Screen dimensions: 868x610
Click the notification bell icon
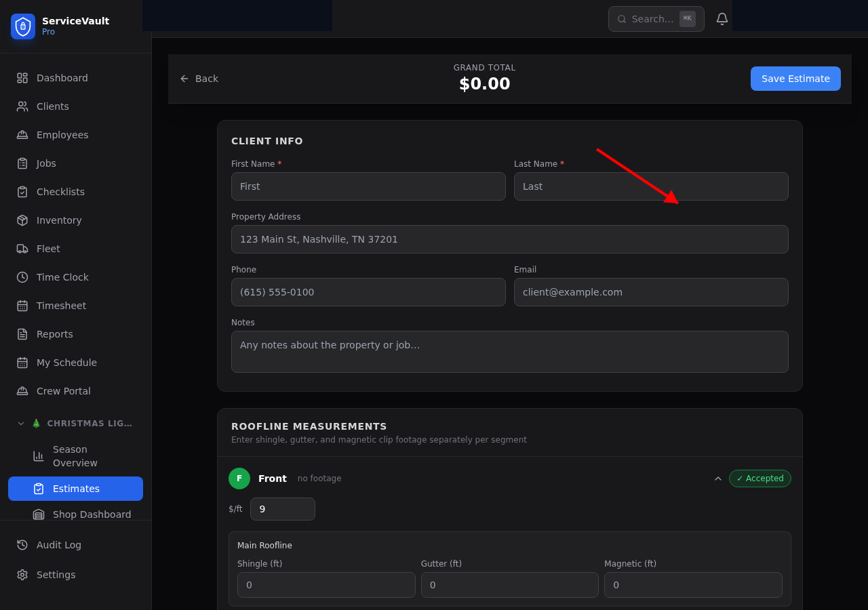[722, 18]
